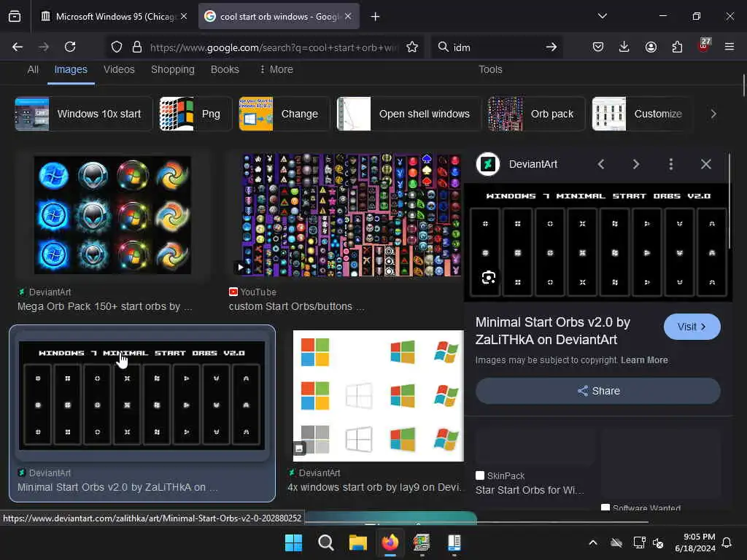Open the notifications bell in system tray
This screenshot has height=560, width=747.
[727, 542]
